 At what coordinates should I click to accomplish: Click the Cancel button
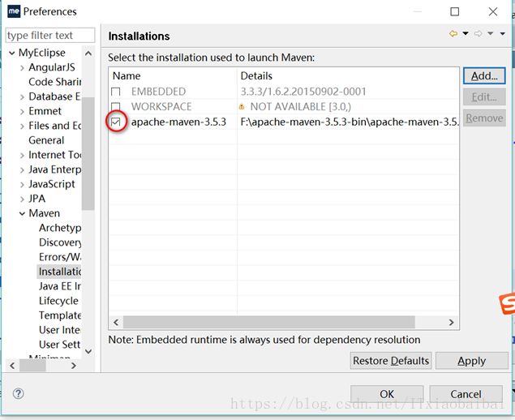(466, 394)
